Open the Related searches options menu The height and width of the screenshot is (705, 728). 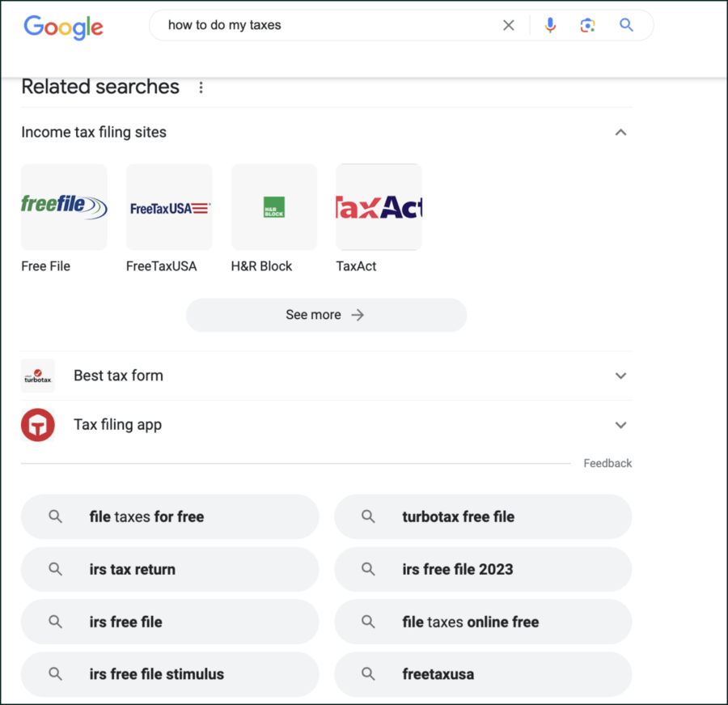[201, 87]
